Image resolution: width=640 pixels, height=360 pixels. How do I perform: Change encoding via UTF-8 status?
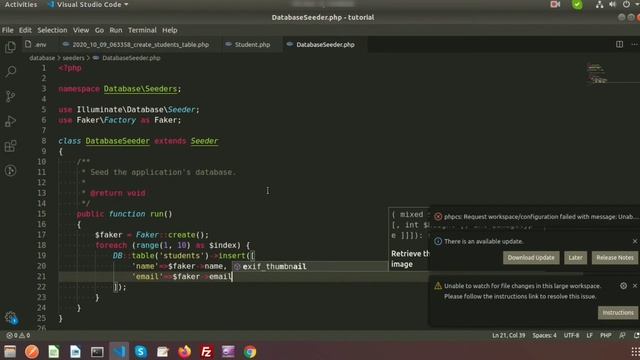pyautogui.click(x=571, y=335)
